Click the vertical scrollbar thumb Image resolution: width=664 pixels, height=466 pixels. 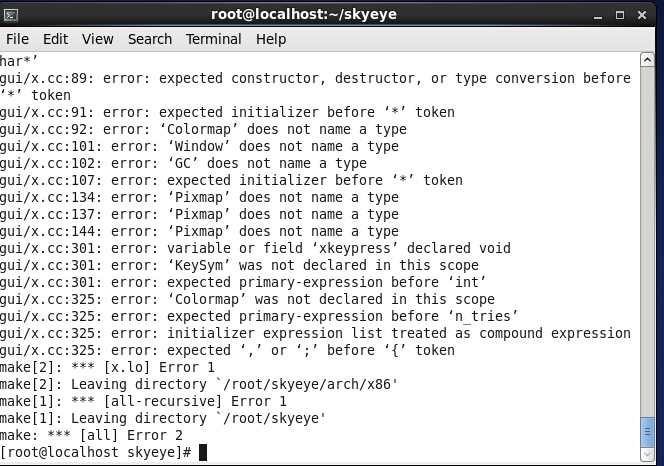coord(647,432)
